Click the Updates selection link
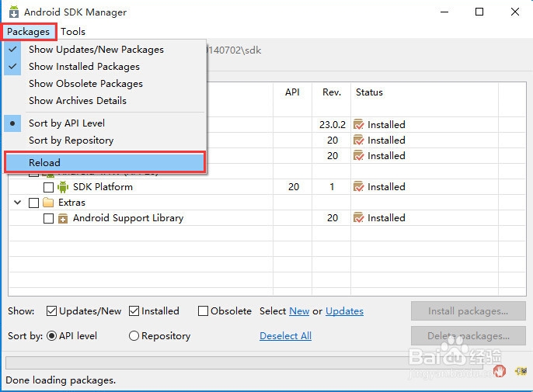Screen dimensions: 533x392 coord(344,311)
